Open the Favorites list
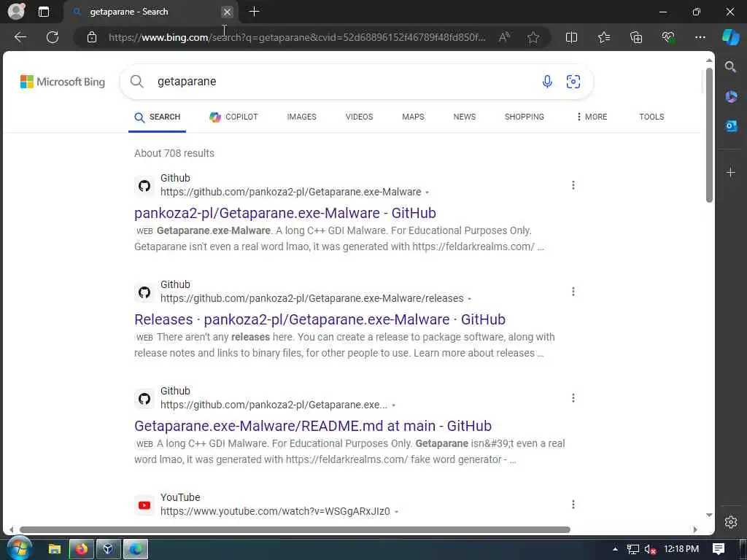 (x=603, y=37)
